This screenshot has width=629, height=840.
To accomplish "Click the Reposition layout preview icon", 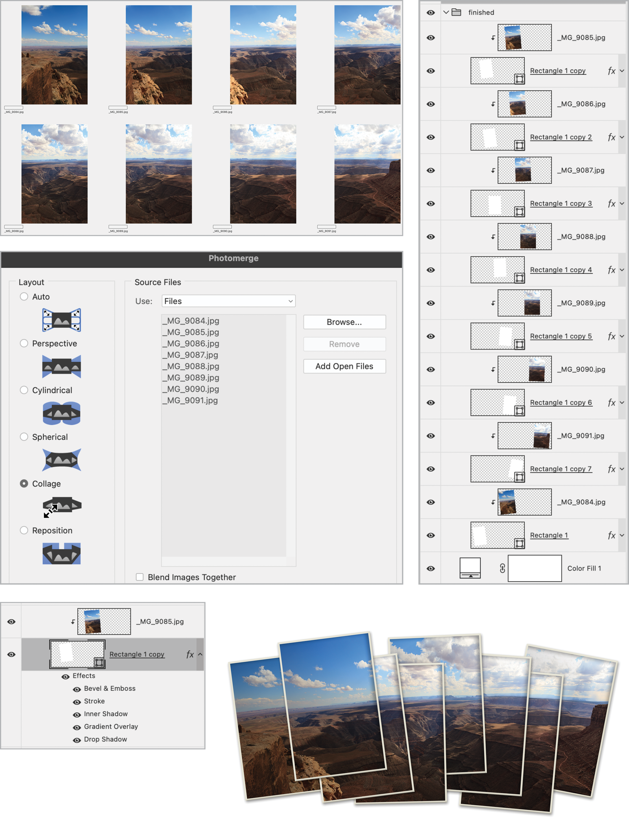I will click(61, 554).
